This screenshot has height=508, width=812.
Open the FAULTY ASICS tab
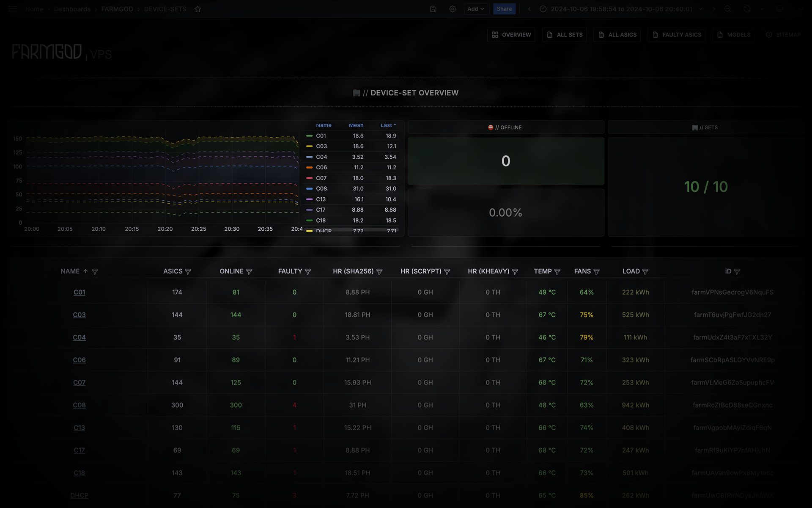click(677, 35)
